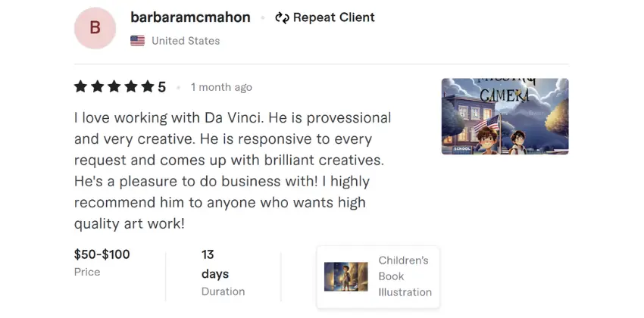Screen dimensions: 644x318
Task: Click the 13 days duration value
Action: [214, 264]
